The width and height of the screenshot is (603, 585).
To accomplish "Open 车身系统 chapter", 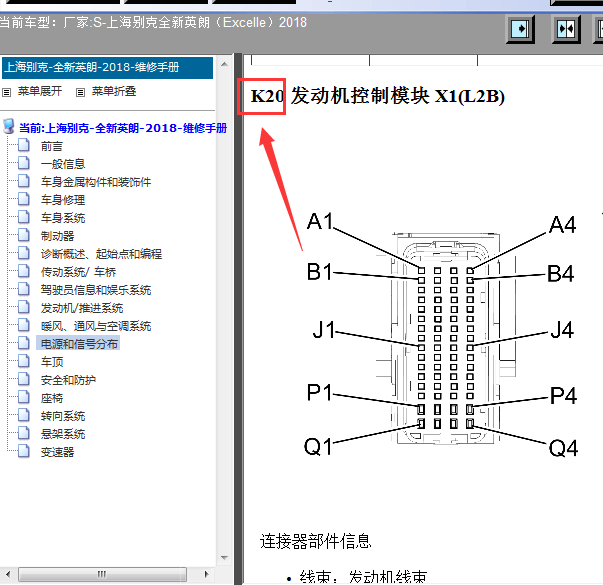I will 63,218.
